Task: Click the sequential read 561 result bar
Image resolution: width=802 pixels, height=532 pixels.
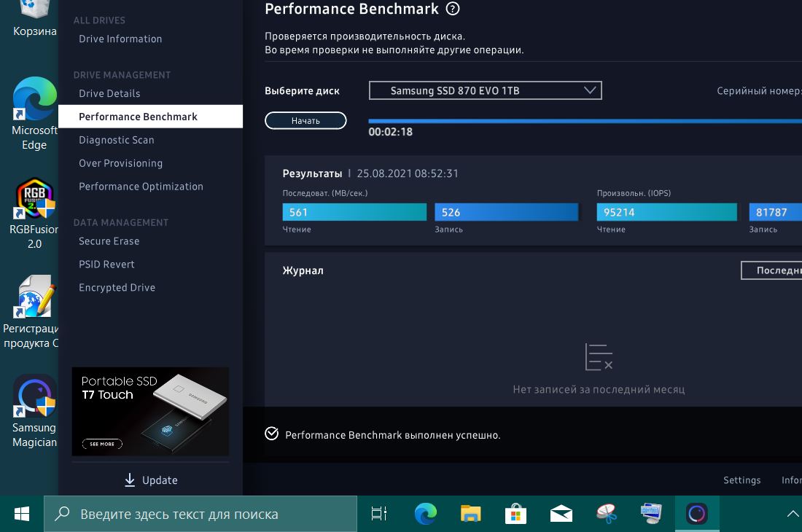Action: click(x=354, y=212)
